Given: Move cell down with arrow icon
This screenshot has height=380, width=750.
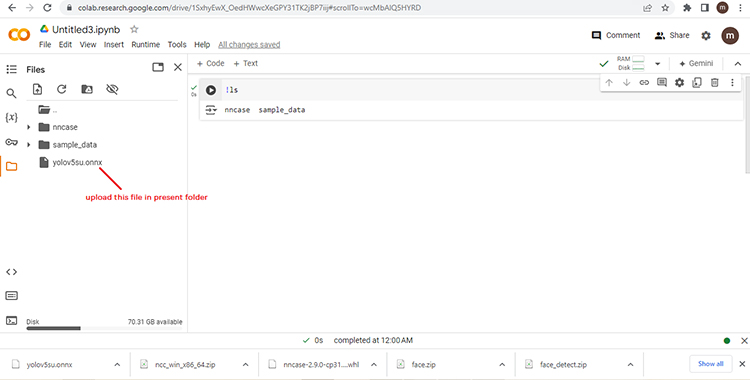Looking at the screenshot, I should [627, 82].
